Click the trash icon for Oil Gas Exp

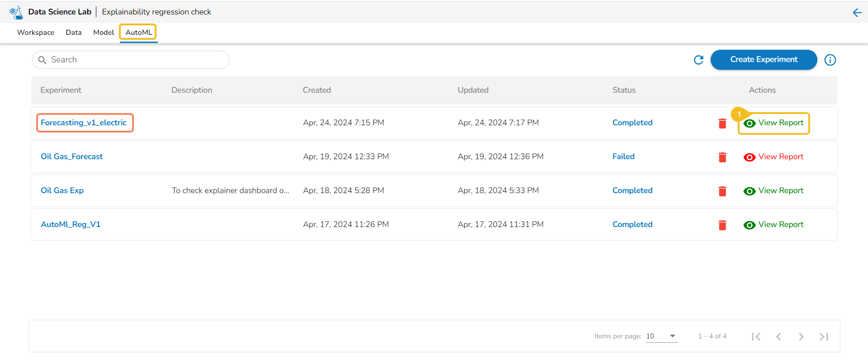coord(722,191)
